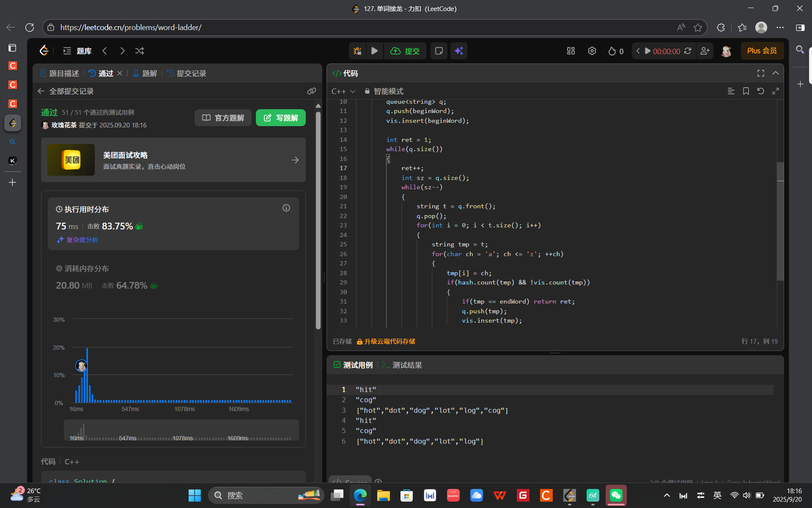Screen dimensions: 812x508
Task: Add a new vertical tab with plus
Action: click(x=12, y=182)
